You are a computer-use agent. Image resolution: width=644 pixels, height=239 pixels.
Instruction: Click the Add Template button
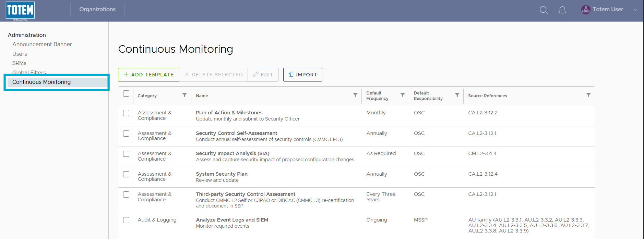click(x=148, y=75)
